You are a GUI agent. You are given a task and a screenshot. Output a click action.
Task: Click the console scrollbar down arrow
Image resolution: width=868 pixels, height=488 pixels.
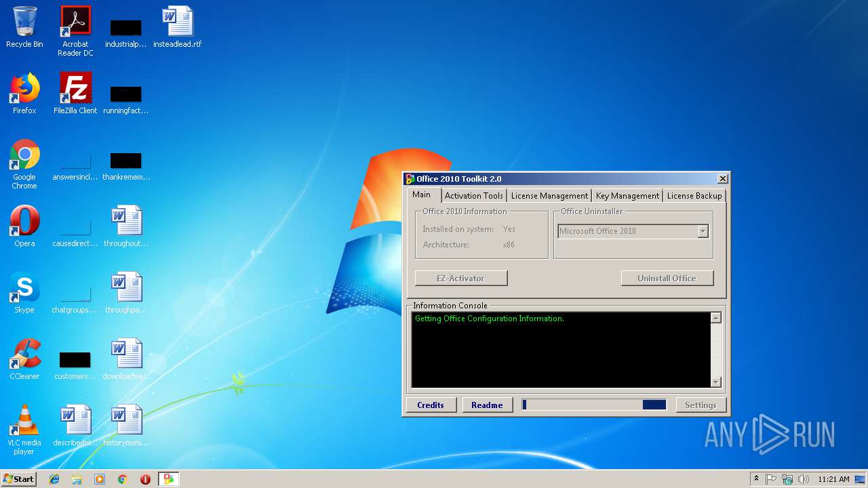[x=716, y=382]
